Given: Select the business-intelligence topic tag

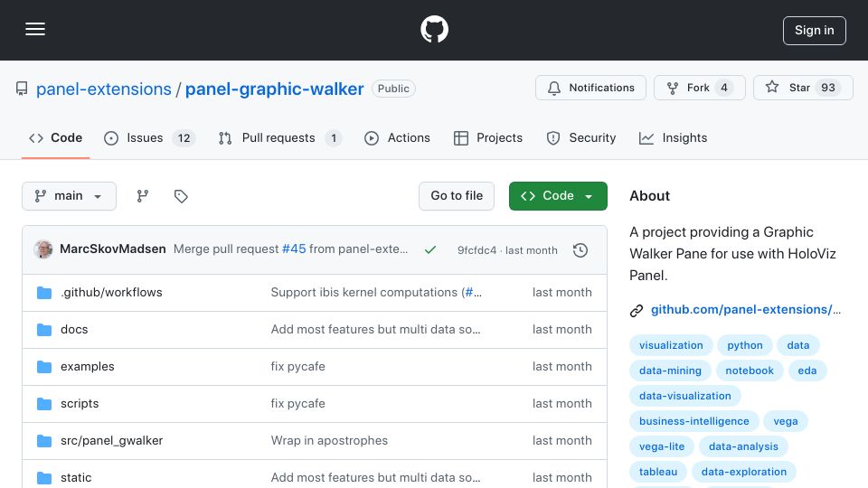Looking at the screenshot, I should tap(694, 422).
